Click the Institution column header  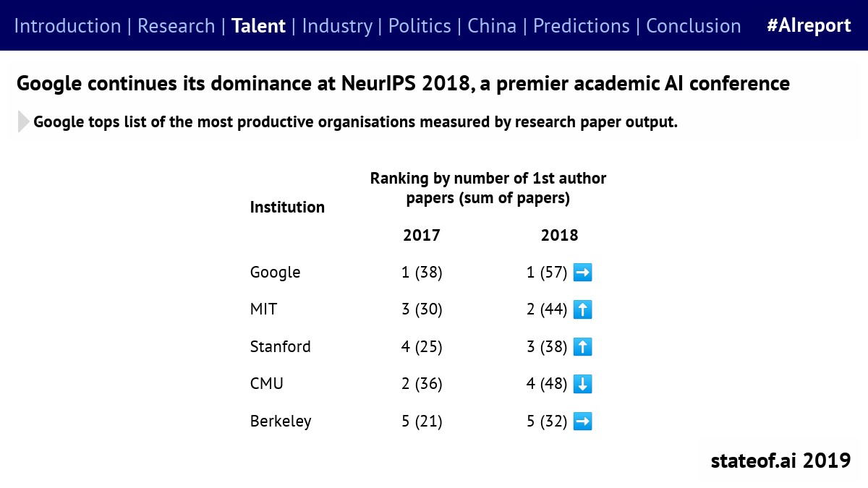(287, 207)
